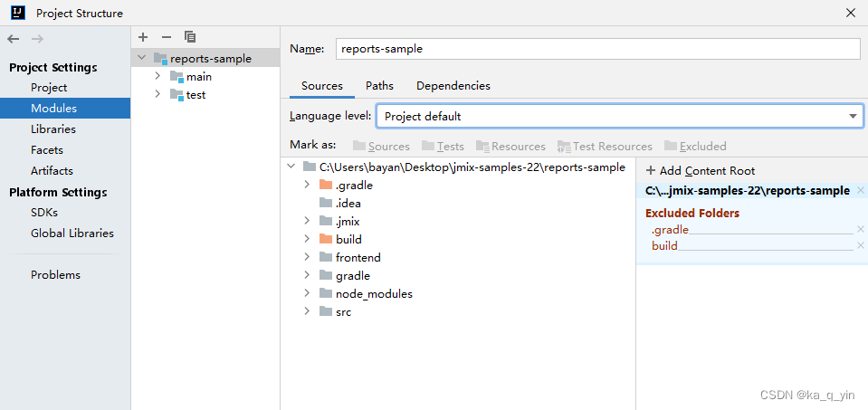Screen dimensions: 868x410
Task: Mark selected folder as Test Resources
Action: (x=605, y=146)
